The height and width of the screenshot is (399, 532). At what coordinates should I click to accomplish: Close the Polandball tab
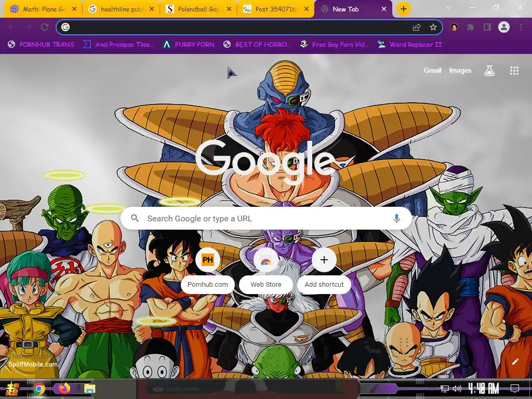pyautogui.click(x=229, y=9)
